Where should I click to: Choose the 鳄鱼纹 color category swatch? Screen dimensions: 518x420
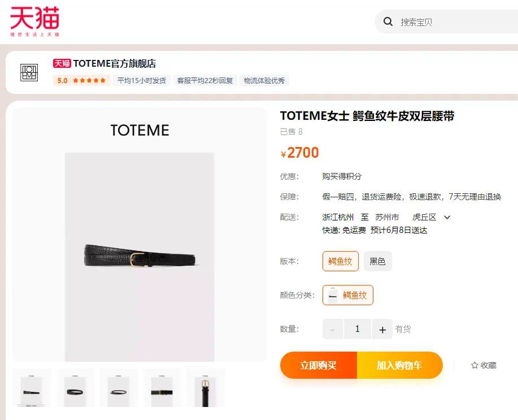(348, 295)
